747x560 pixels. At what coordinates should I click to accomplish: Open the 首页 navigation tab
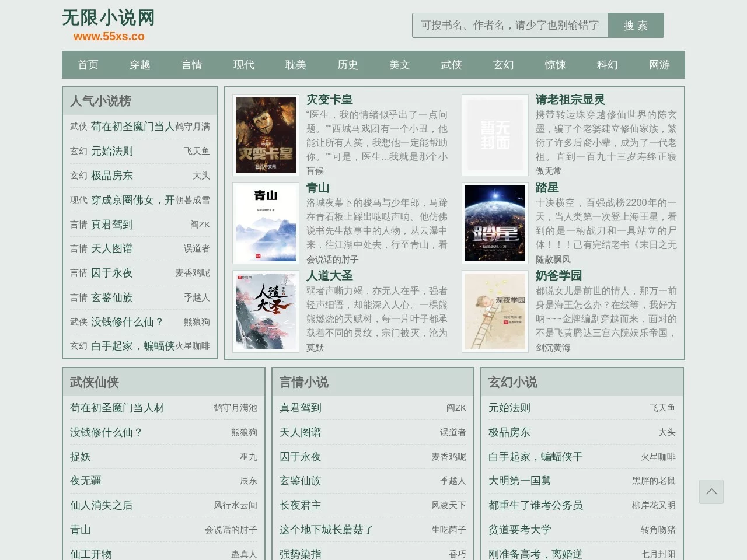pyautogui.click(x=88, y=65)
